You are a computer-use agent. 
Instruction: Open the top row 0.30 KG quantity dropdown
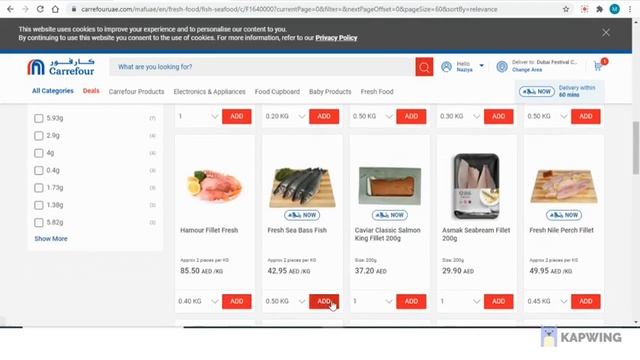point(460,116)
